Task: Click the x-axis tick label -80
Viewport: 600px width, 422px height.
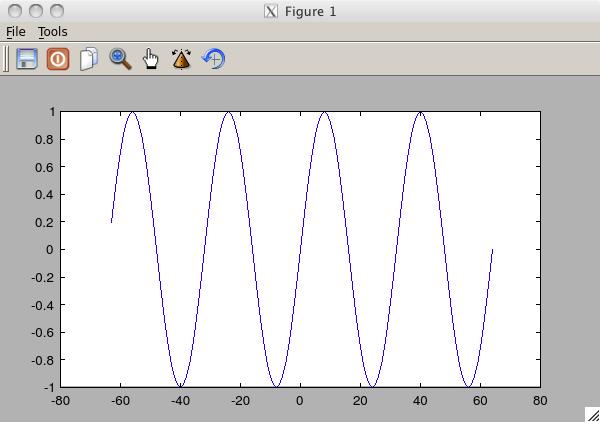Action: coord(60,400)
